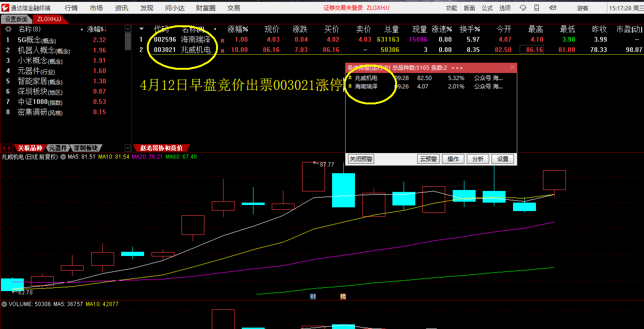Open the 资讯 menu
The image size is (644, 329).
pos(122,8)
